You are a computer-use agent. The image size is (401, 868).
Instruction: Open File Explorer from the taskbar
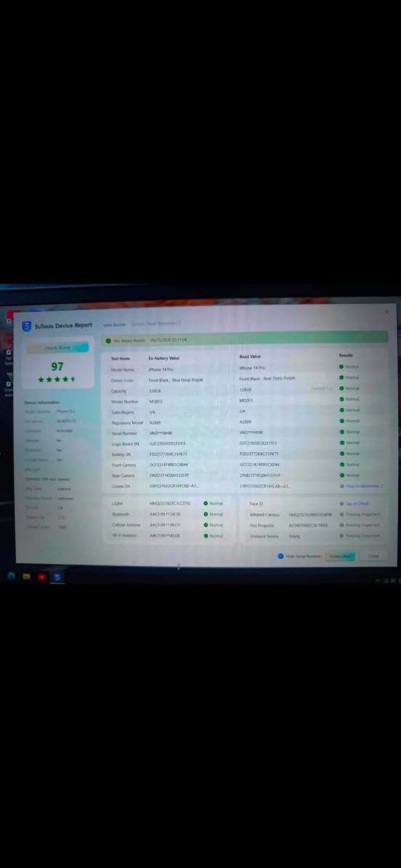[x=26, y=576]
